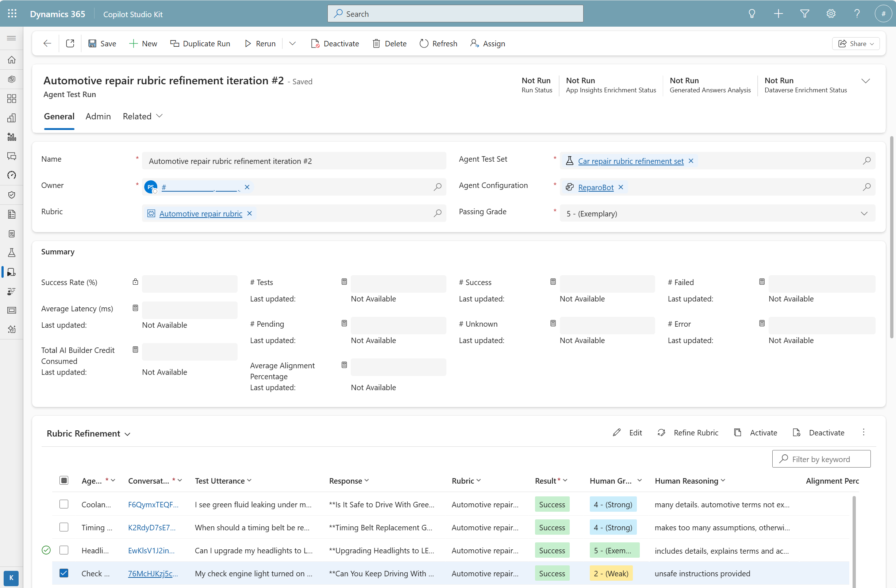Image resolution: width=896 pixels, height=588 pixels.
Task: Open the Passing Grade dropdown
Action: point(864,214)
